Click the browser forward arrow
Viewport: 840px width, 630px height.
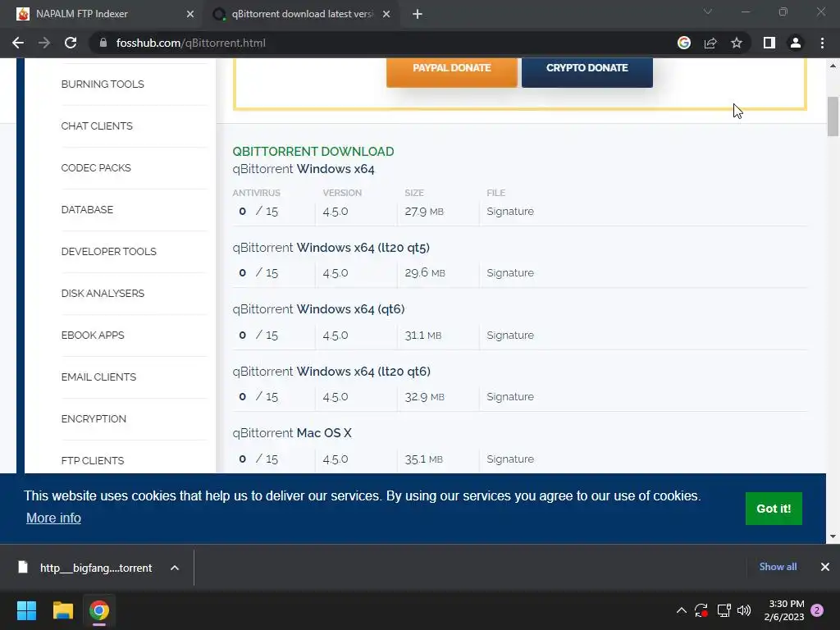44,43
